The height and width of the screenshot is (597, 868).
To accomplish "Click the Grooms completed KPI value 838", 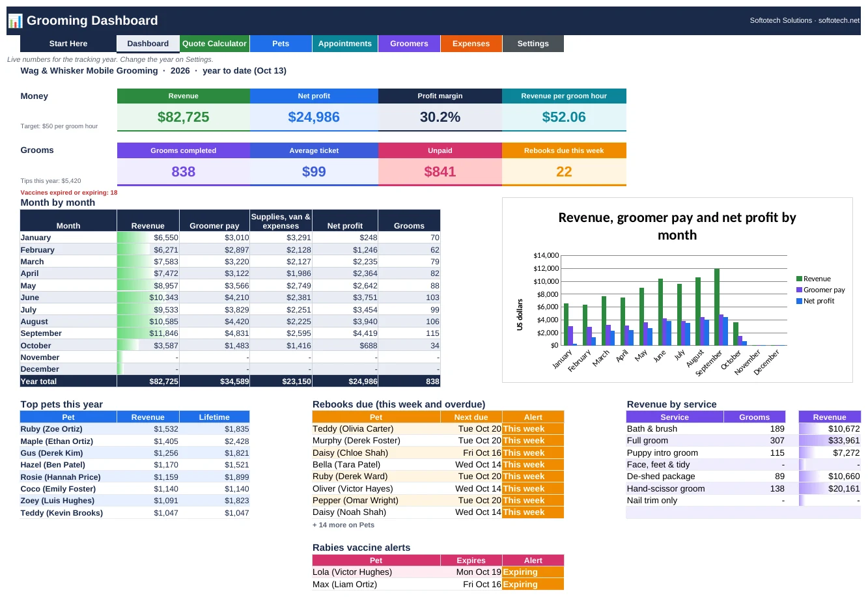I will click(x=184, y=172).
